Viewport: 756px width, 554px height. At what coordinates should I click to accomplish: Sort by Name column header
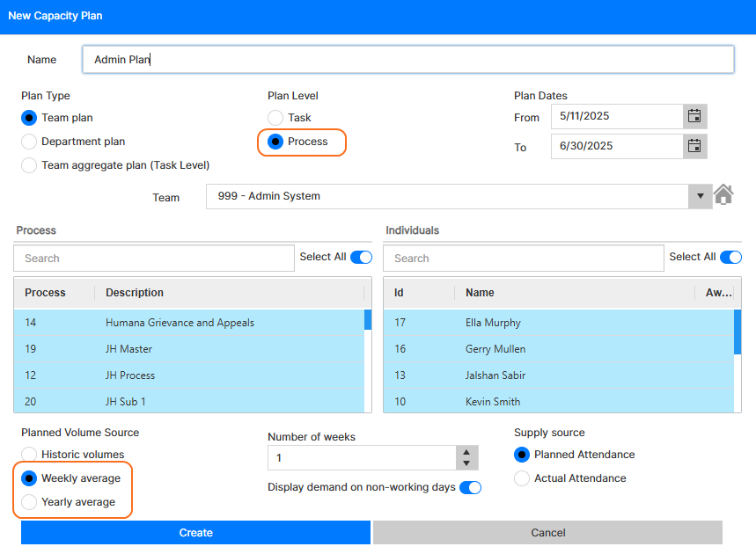coord(480,293)
